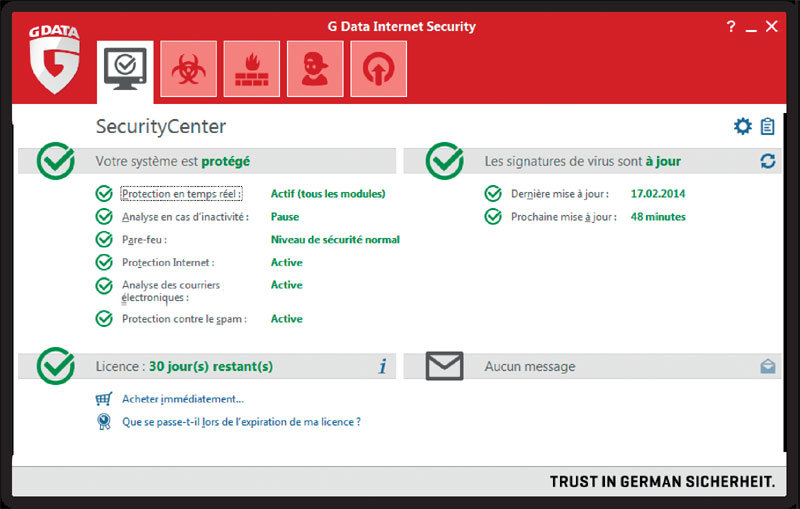
Task: Click the checkmark icon for Pare-feu
Action: click(104, 239)
